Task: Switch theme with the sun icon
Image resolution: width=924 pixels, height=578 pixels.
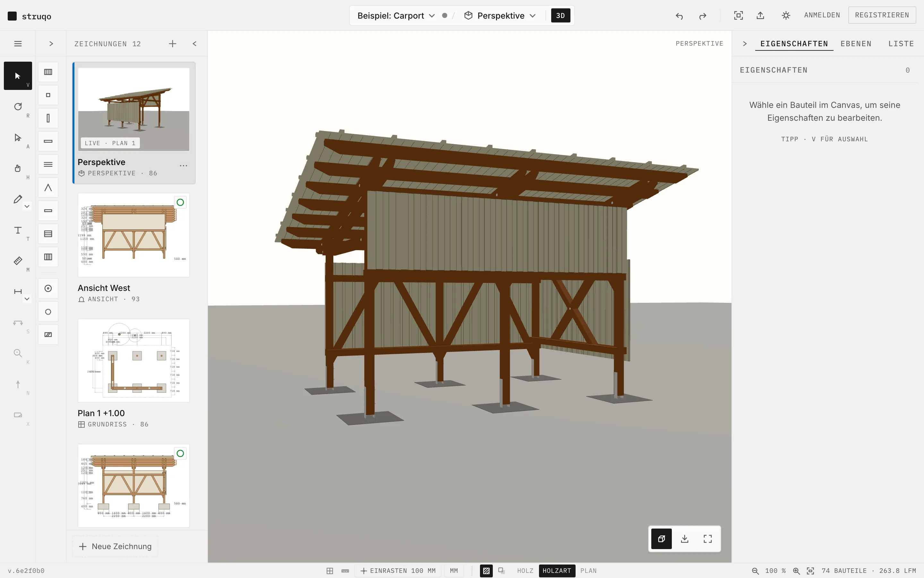Action: point(786,15)
